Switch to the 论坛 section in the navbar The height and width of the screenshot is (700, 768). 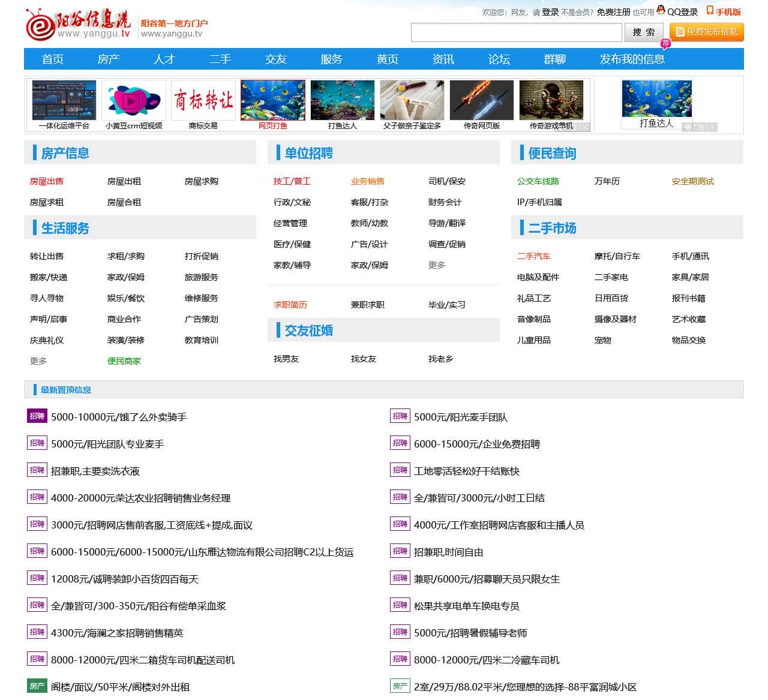click(x=498, y=59)
